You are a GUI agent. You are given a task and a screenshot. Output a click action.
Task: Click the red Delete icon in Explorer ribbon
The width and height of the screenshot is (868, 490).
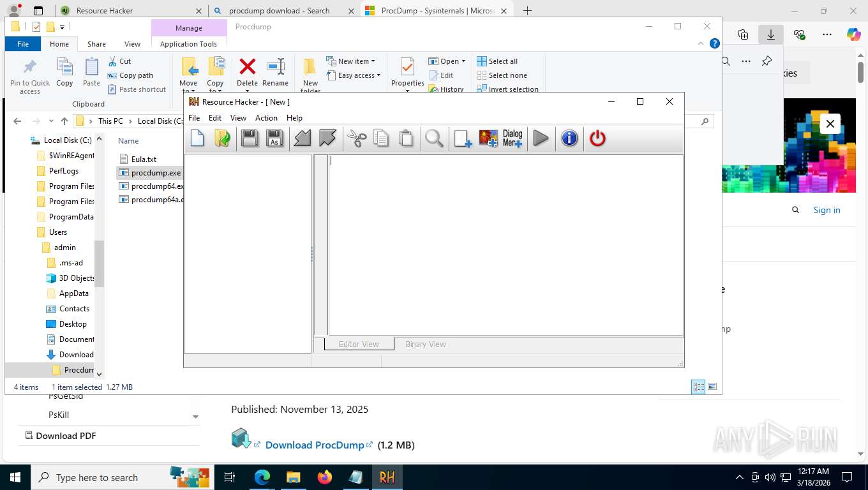(247, 72)
